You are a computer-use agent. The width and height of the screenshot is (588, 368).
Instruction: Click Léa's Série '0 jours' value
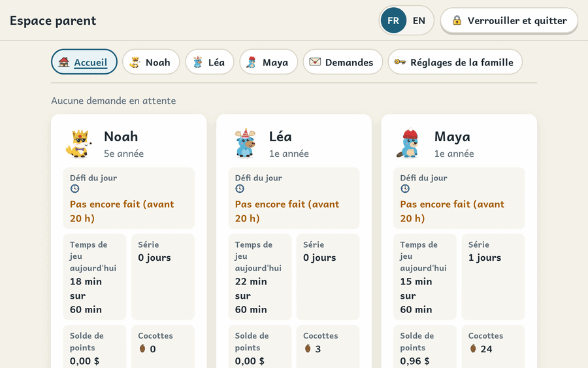click(x=319, y=258)
